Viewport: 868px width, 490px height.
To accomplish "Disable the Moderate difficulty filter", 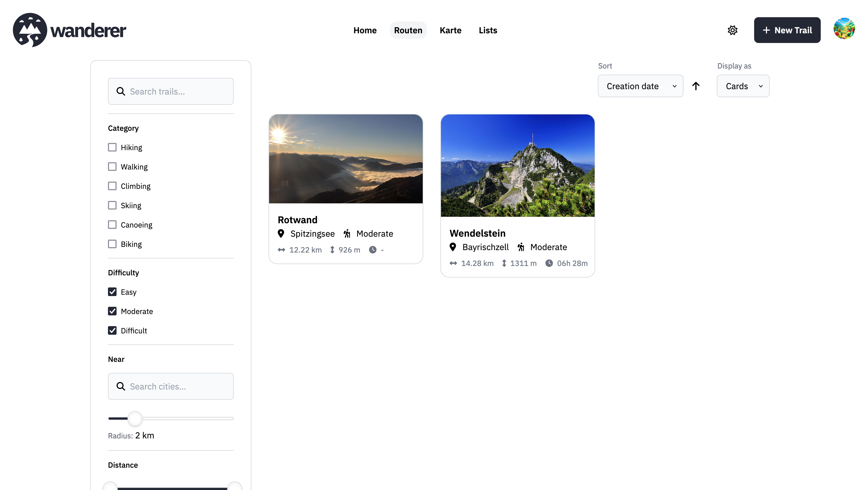I will coord(112,311).
